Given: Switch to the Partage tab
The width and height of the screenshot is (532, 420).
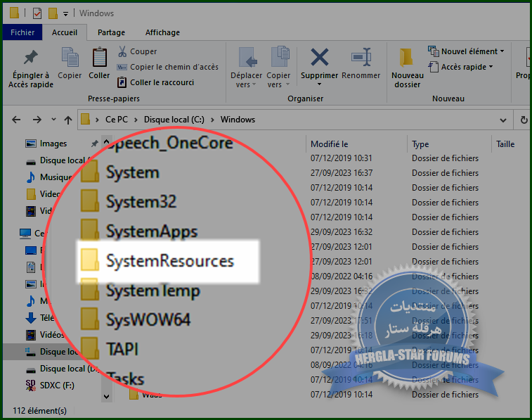Looking at the screenshot, I should pyautogui.click(x=111, y=32).
